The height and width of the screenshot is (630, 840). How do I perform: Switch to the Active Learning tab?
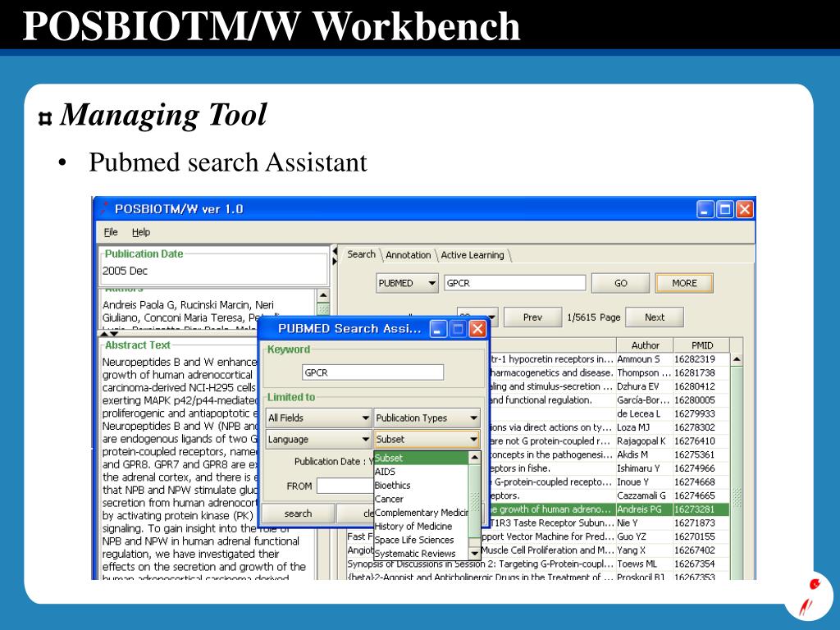pos(472,255)
